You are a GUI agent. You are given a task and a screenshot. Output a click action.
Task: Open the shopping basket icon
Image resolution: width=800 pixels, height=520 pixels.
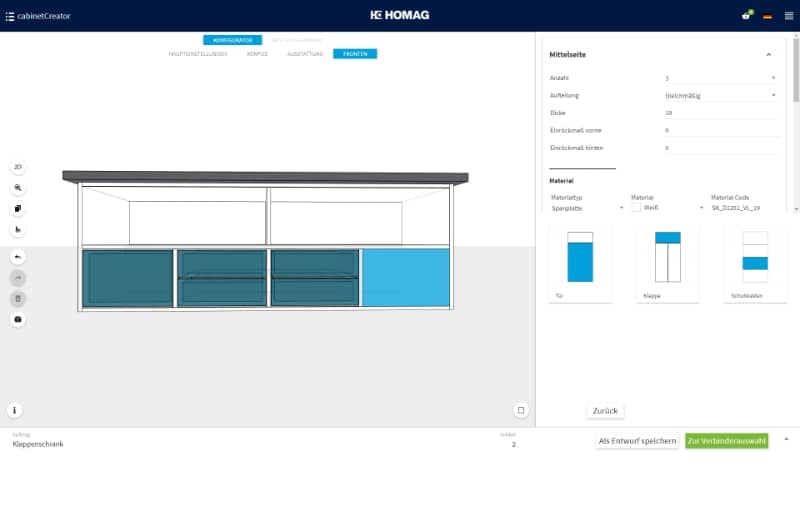746,15
